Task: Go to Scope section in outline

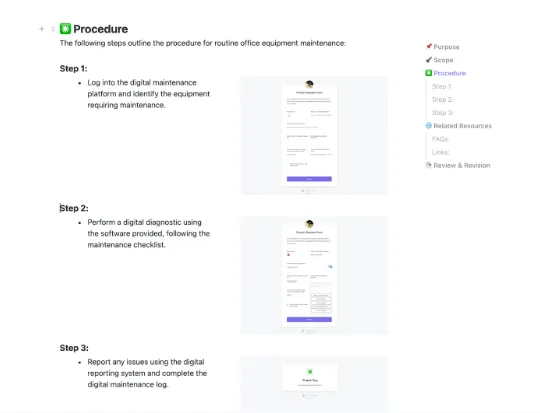Action: (443, 60)
